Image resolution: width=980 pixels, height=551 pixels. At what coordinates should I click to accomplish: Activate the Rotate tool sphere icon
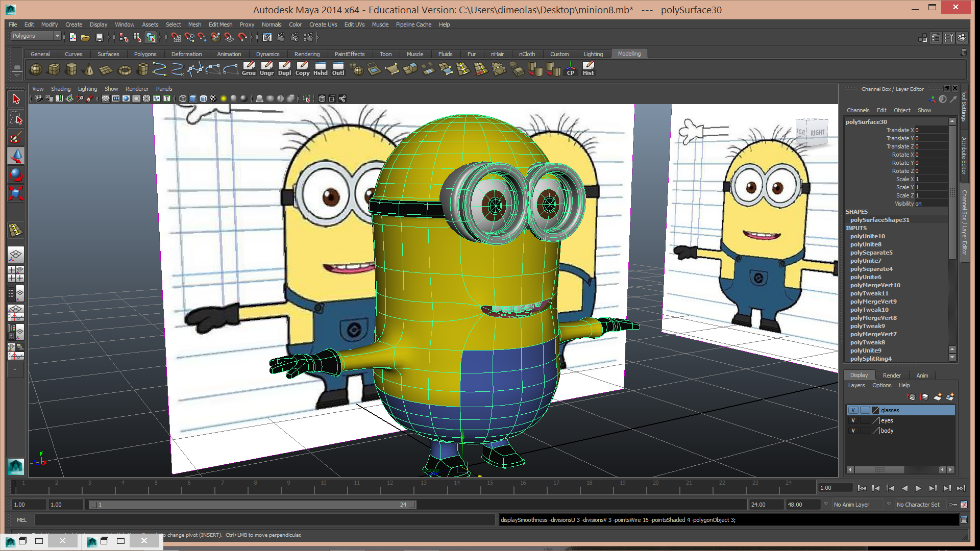click(x=16, y=175)
